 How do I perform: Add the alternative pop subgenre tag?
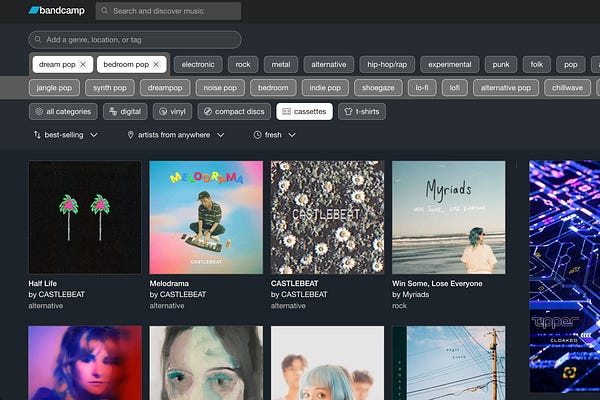506,88
